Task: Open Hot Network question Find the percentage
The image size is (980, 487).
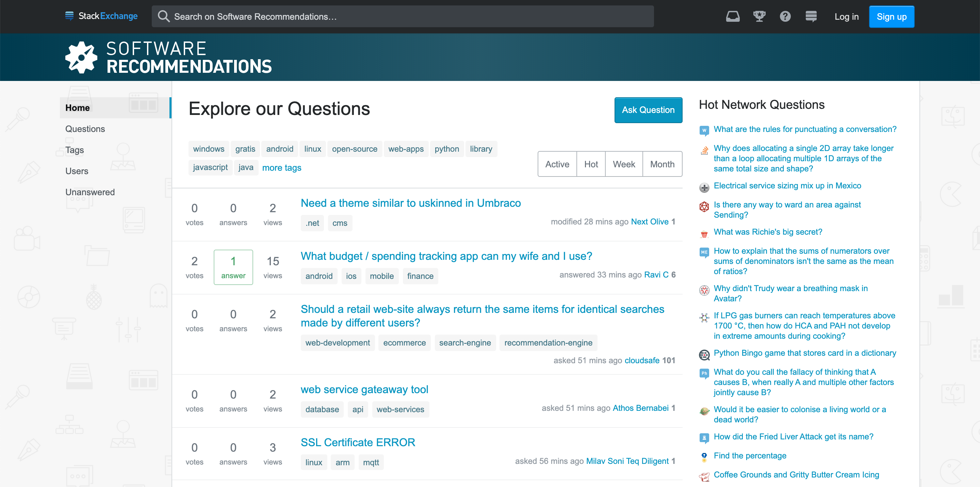Action: [749, 456]
